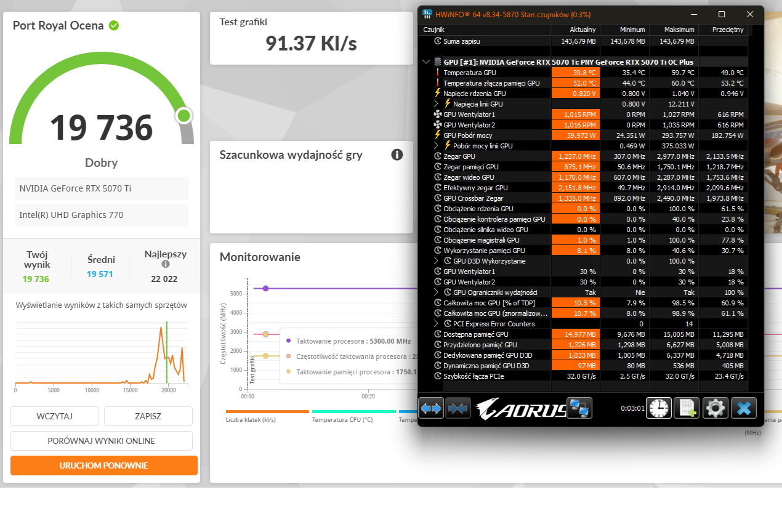
Task: Click Wykorzystanie pamięci GPU value 8.1 %
Action: point(575,251)
